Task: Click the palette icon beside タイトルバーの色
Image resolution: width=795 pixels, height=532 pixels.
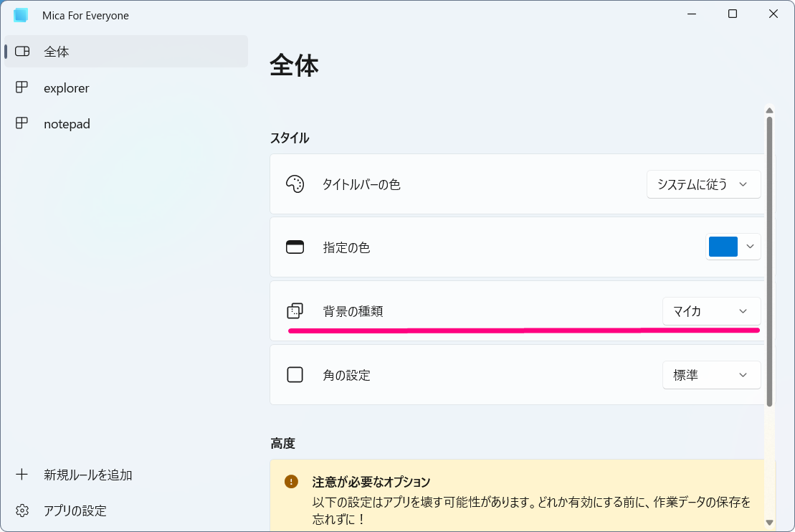Action: [295, 184]
